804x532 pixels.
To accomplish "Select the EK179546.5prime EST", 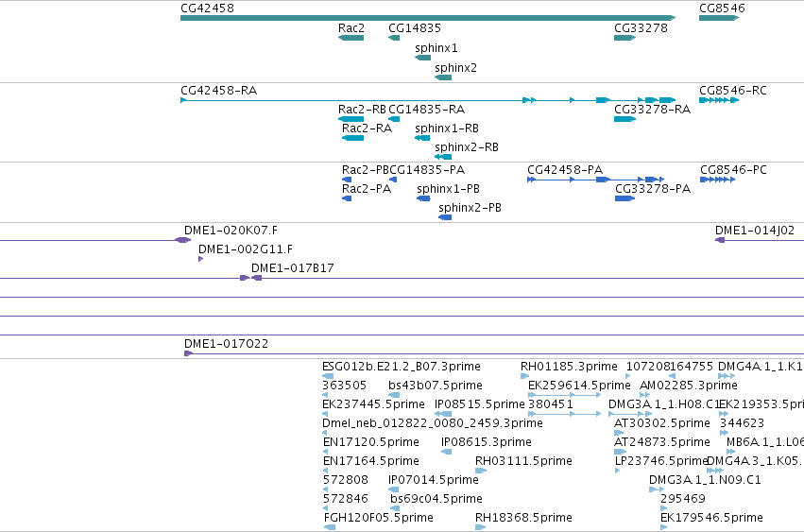I will coord(664,527).
